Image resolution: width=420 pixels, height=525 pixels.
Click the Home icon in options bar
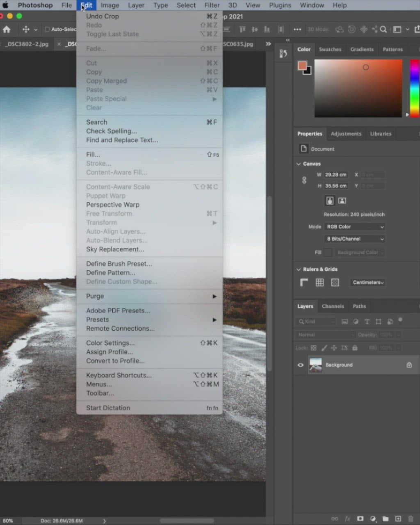coord(7,30)
